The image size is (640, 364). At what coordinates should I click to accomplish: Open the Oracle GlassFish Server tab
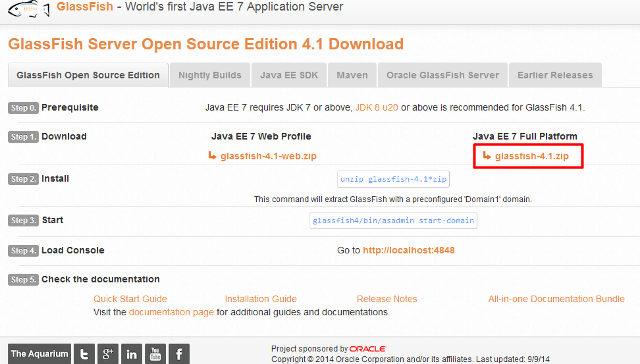(x=443, y=75)
